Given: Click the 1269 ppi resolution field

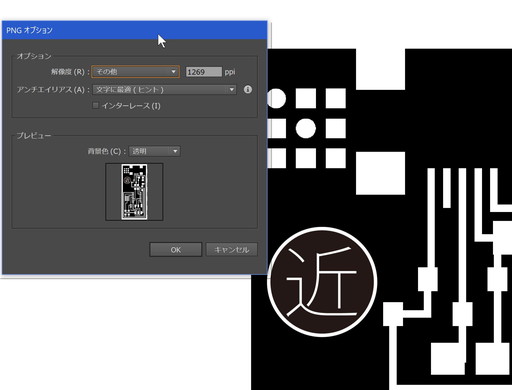Looking at the screenshot, I should [204, 72].
